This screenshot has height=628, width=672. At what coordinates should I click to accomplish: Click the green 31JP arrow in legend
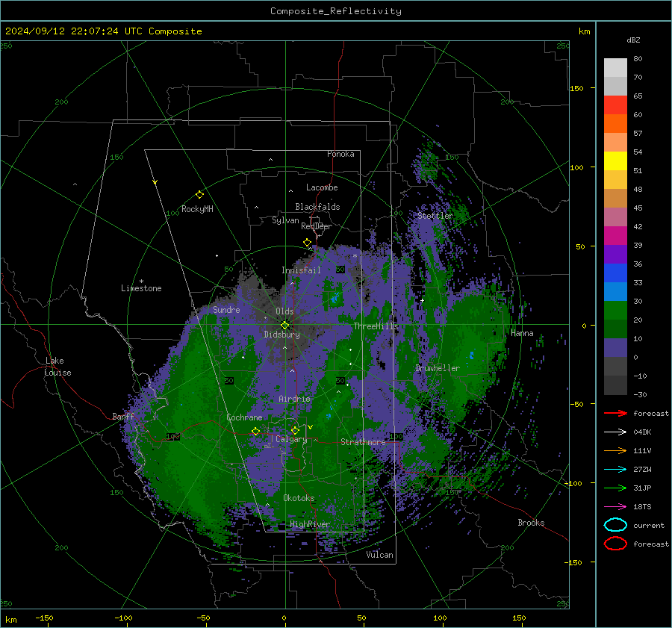click(x=615, y=488)
